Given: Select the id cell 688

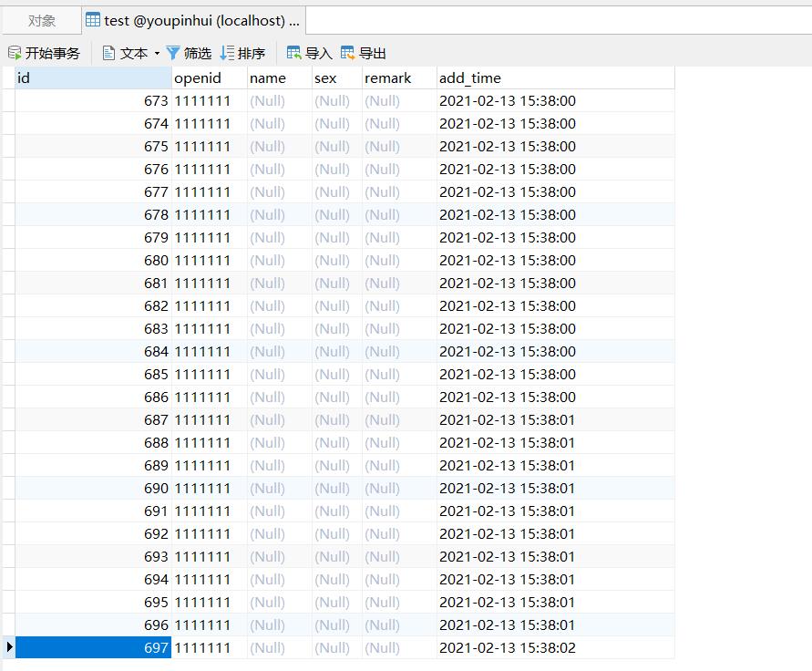Looking at the screenshot, I should (x=93, y=442).
